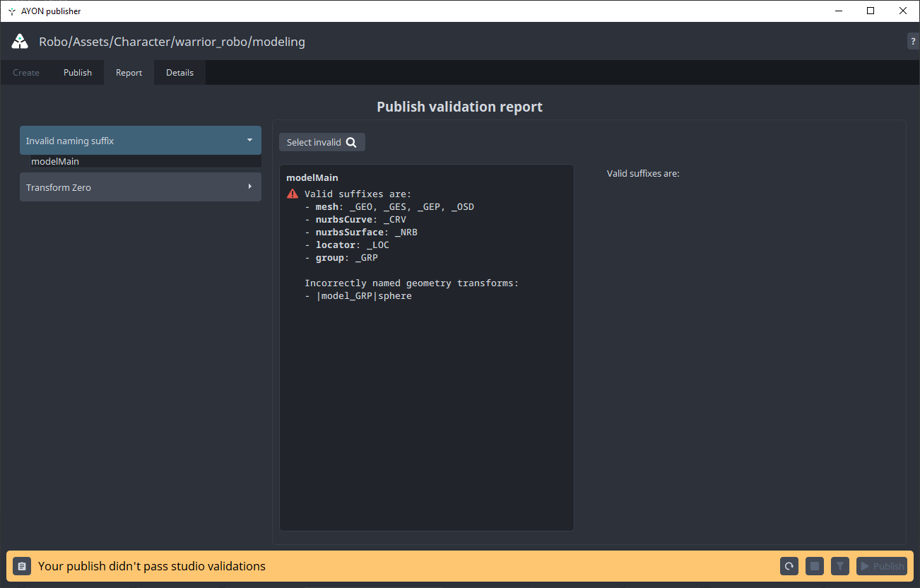Click the magnifier in Select invalid button

pyautogui.click(x=352, y=142)
